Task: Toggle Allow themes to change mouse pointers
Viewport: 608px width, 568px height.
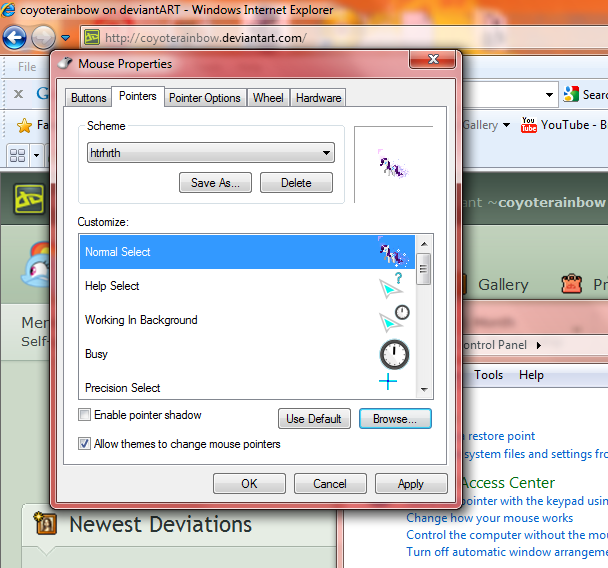Action: 84,444
